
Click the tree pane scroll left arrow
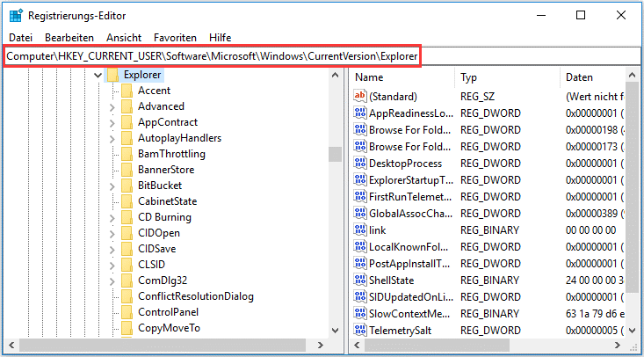[11, 345]
